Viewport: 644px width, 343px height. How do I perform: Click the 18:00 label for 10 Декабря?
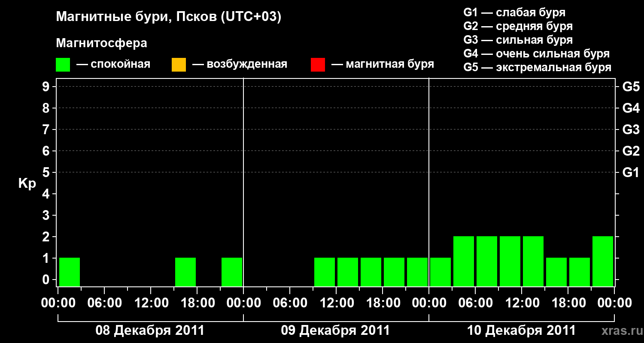tap(568, 303)
